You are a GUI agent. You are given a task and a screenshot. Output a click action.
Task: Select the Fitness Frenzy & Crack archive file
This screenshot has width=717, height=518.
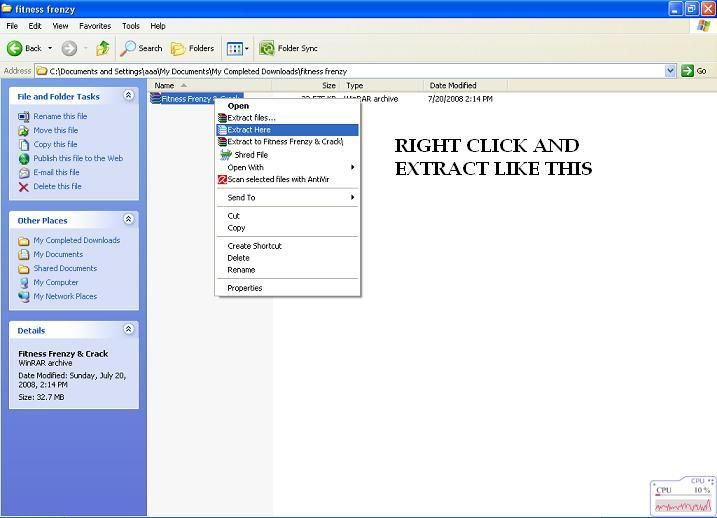coord(195,99)
